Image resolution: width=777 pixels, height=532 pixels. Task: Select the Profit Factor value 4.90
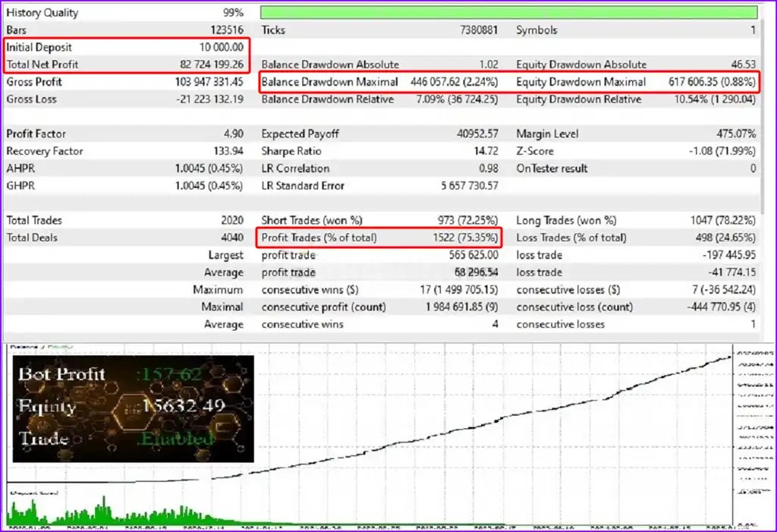[x=231, y=134]
